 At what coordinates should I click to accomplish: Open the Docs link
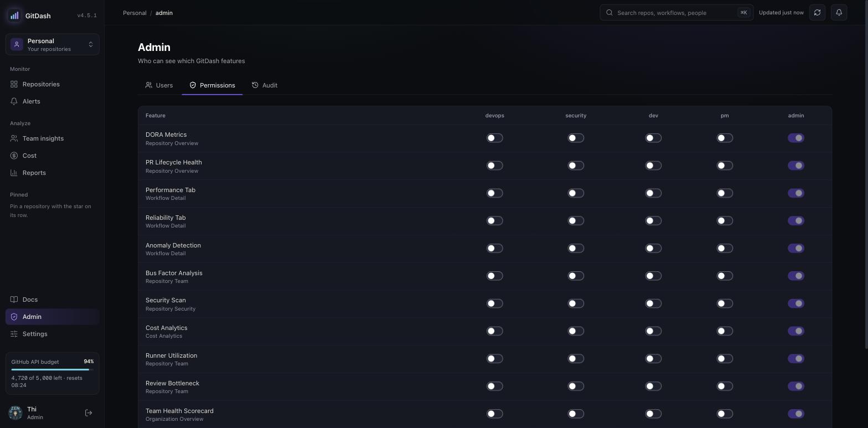point(53,300)
